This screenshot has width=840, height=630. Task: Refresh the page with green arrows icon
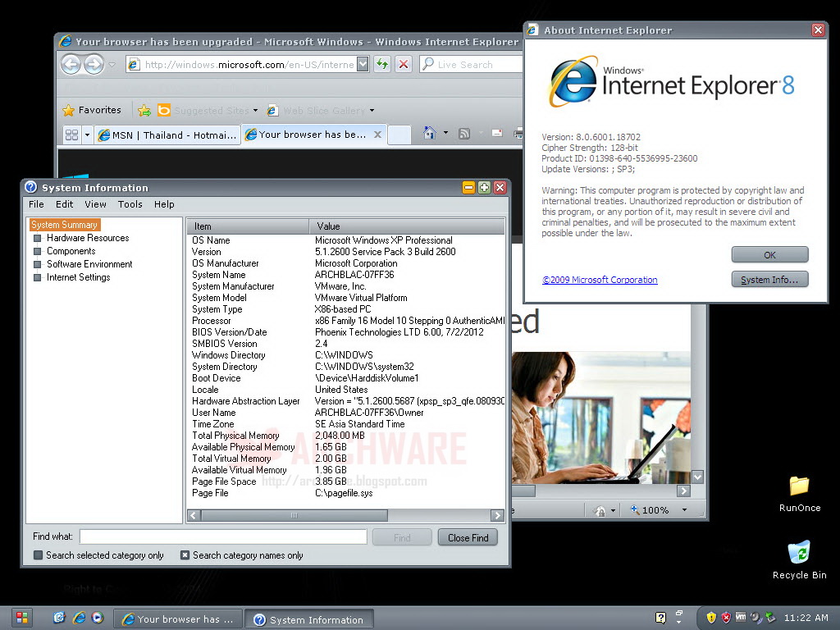(382, 64)
